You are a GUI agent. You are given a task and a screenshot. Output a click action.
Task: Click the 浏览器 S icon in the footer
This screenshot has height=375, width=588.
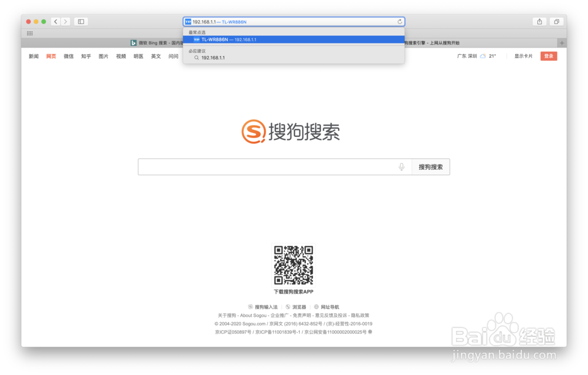(x=288, y=307)
